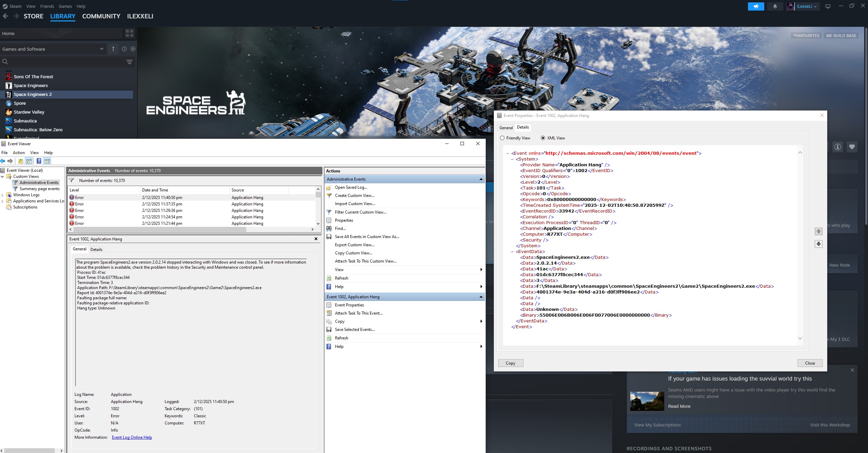868x453 pixels.
Task: Collapse the Custom Views tree node
Action: pyautogui.click(x=2, y=177)
